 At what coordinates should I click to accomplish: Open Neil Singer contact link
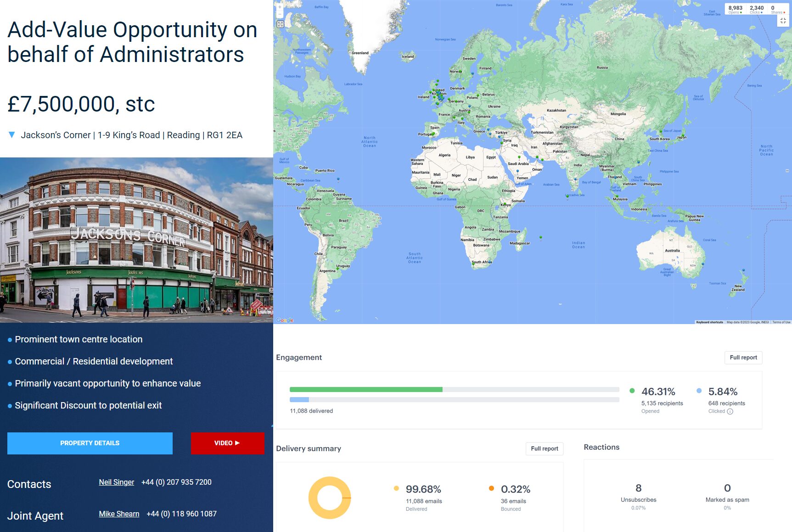[x=117, y=482]
